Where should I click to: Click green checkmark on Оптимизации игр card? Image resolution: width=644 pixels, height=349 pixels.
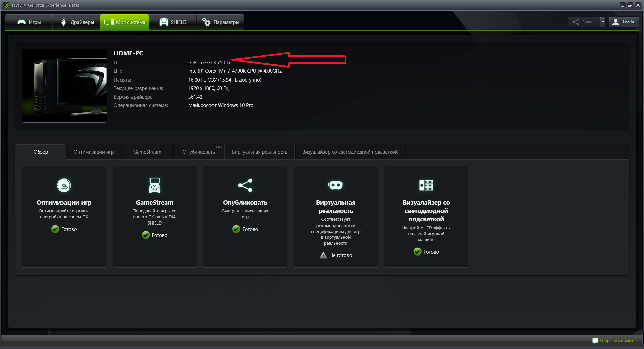tap(55, 229)
